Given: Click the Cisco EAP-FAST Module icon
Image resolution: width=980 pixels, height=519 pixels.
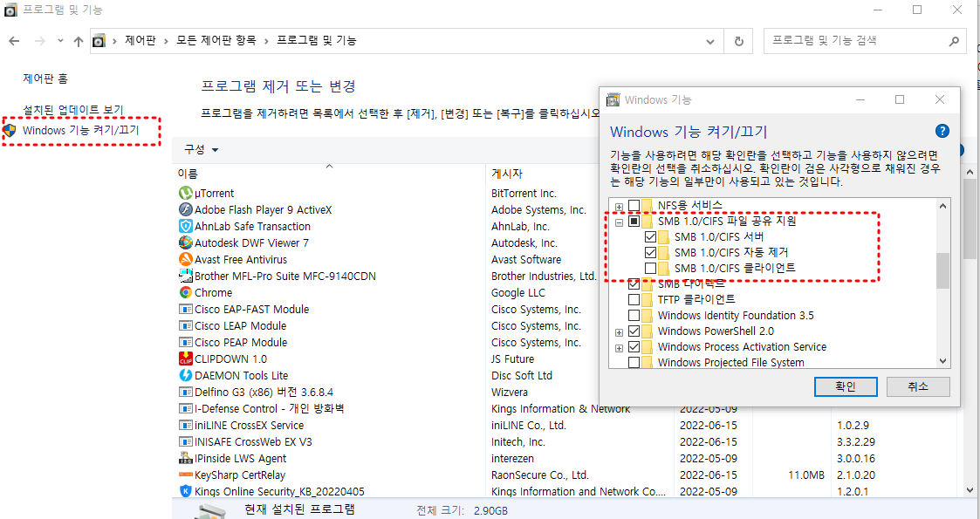Looking at the screenshot, I should [x=186, y=309].
